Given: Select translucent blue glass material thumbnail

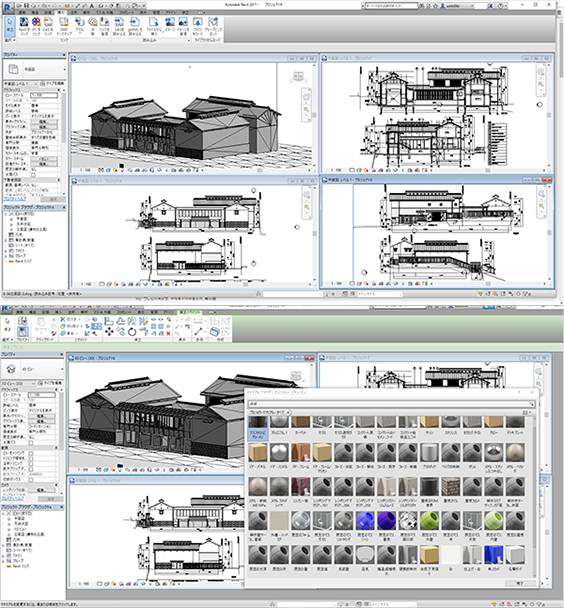Looking at the screenshot, I should coord(365,521).
